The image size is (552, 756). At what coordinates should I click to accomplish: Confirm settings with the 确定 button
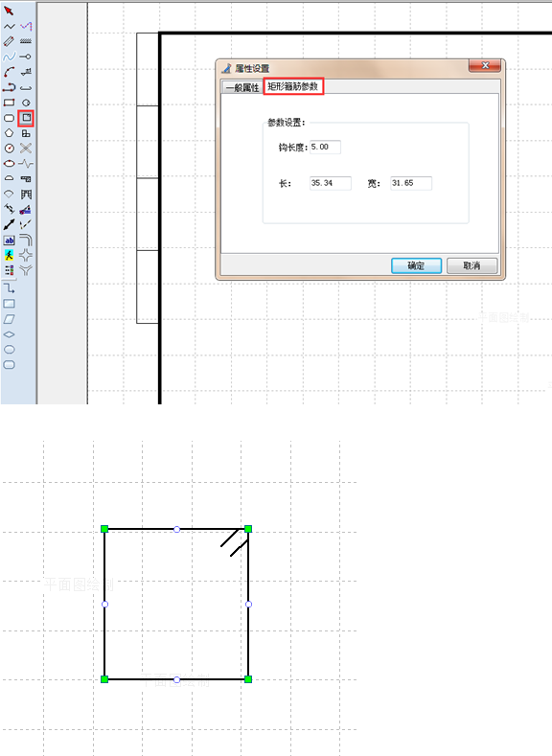coord(416,265)
